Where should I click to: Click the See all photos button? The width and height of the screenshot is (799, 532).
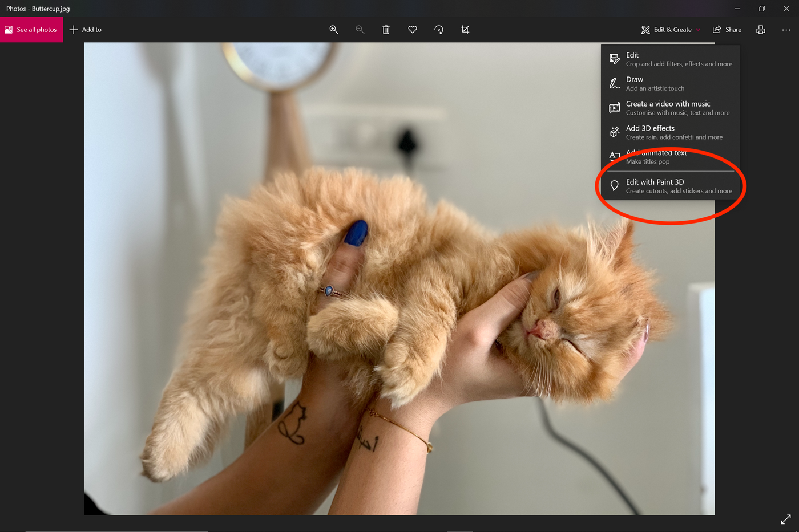31,30
